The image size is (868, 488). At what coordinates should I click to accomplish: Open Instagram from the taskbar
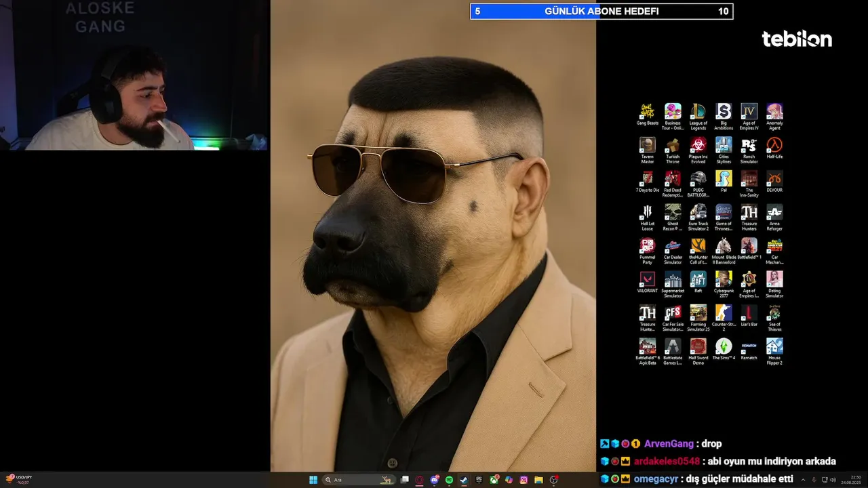(x=524, y=480)
